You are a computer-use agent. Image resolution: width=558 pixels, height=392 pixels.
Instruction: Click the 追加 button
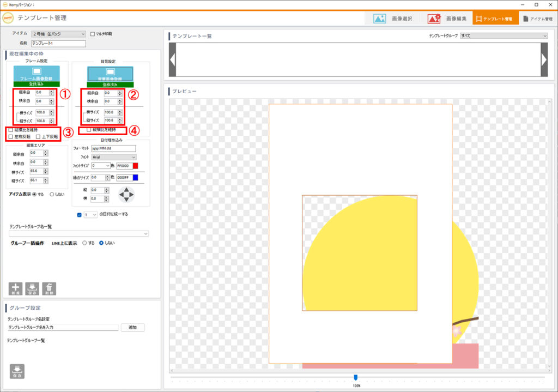tap(132, 328)
